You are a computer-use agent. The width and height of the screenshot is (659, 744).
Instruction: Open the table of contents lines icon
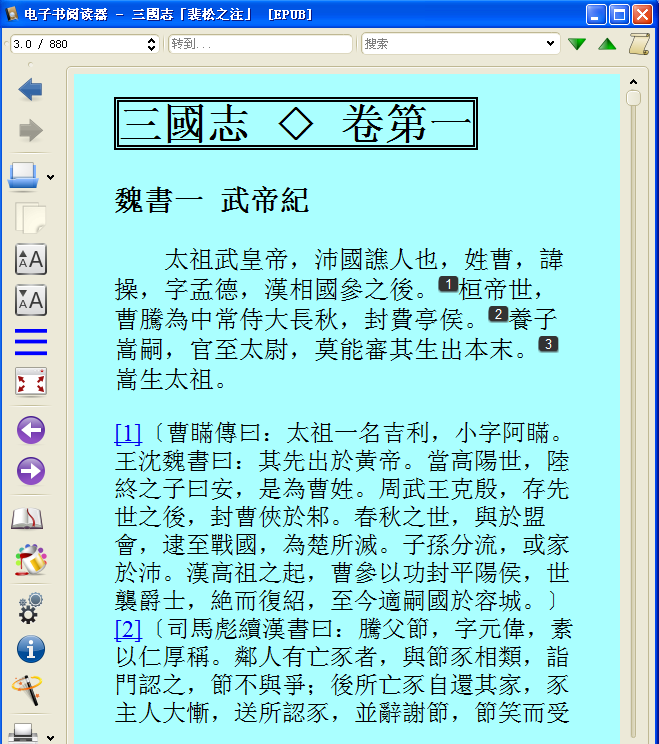[31, 342]
